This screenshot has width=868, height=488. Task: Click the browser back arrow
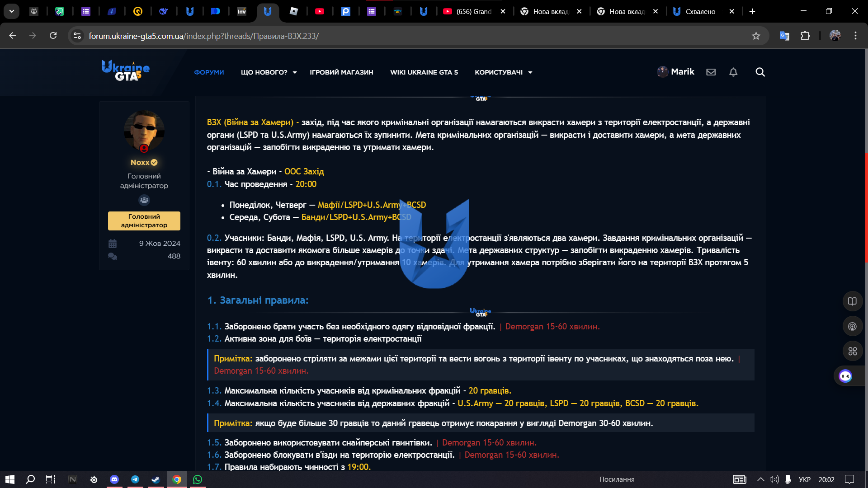click(13, 36)
